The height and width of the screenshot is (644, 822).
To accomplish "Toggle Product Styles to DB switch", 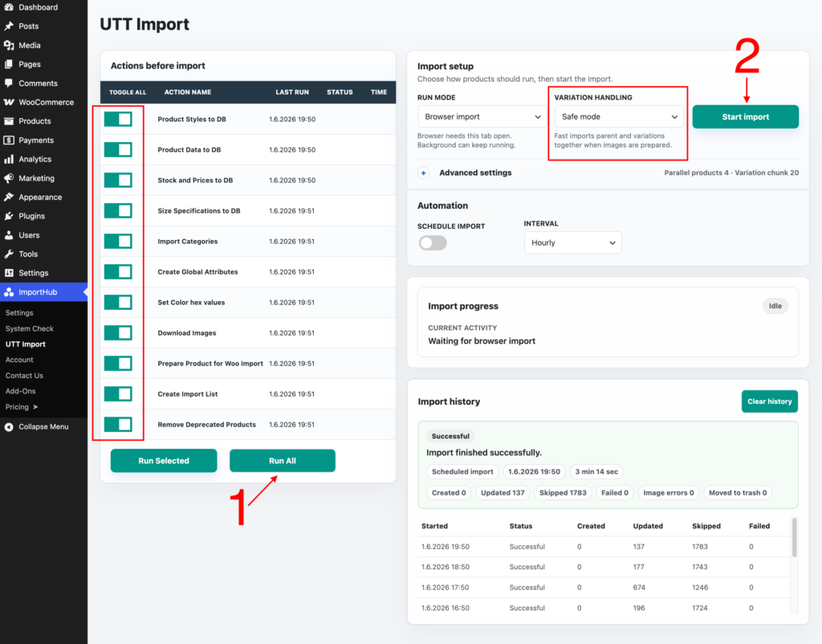I will [x=118, y=119].
